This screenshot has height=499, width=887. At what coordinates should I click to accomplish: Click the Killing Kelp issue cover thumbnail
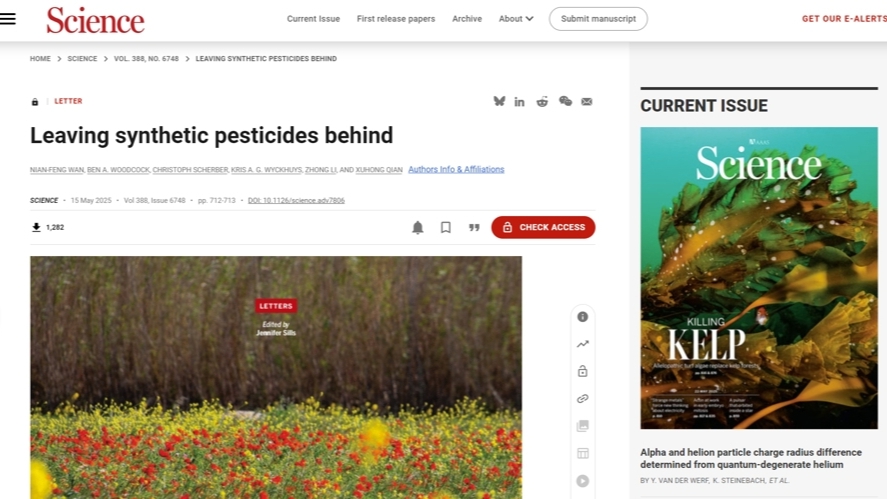(759, 277)
